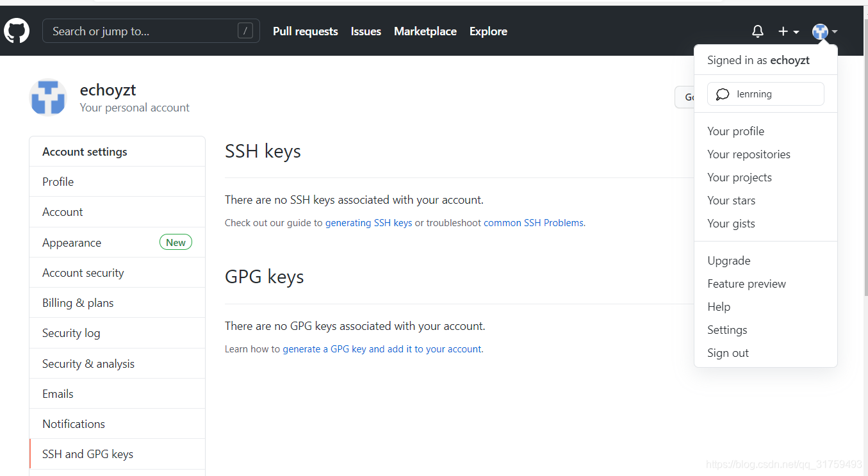This screenshot has height=476, width=868.
Task: Choose Upgrade in user menu
Action: (766, 260)
